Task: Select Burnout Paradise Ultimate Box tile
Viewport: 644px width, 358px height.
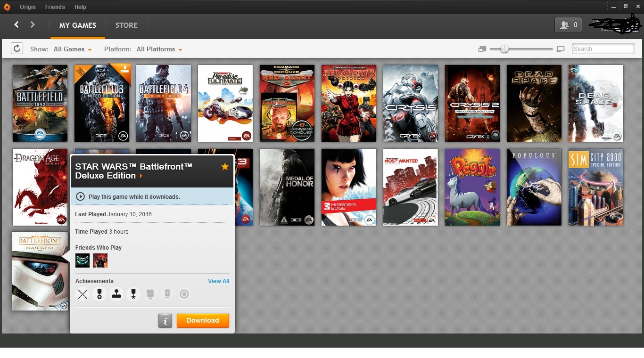Action: click(225, 103)
